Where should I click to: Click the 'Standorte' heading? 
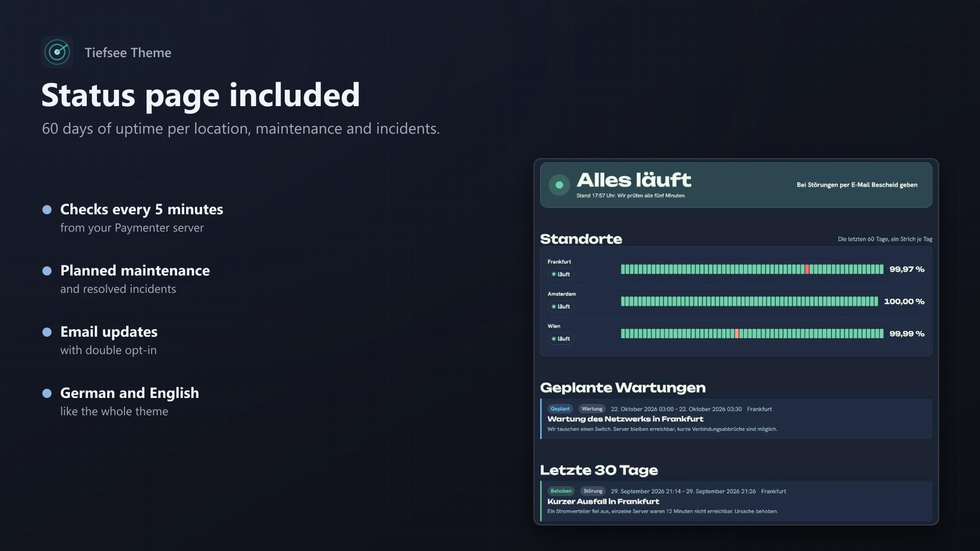(x=581, y=239)
